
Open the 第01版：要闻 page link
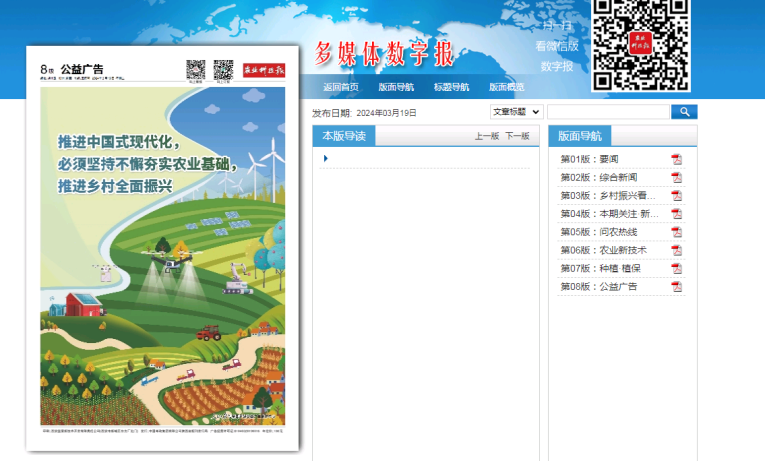click(591, 160)
